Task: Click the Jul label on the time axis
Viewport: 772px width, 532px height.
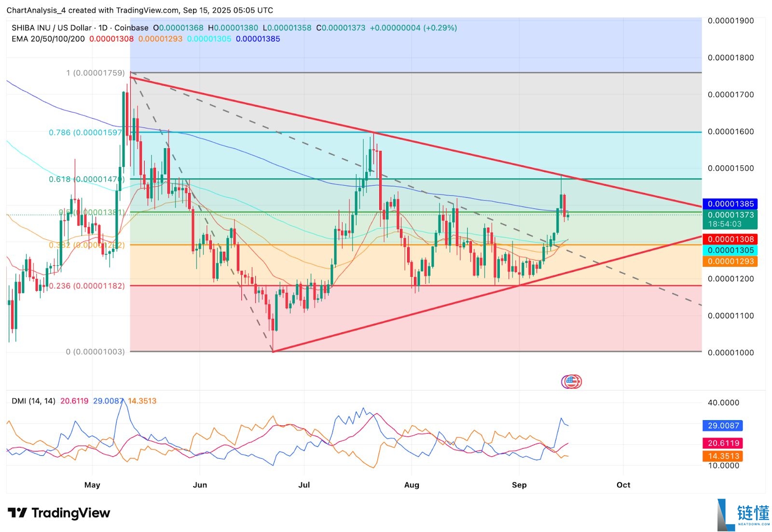Action: (x=304, y=485)
